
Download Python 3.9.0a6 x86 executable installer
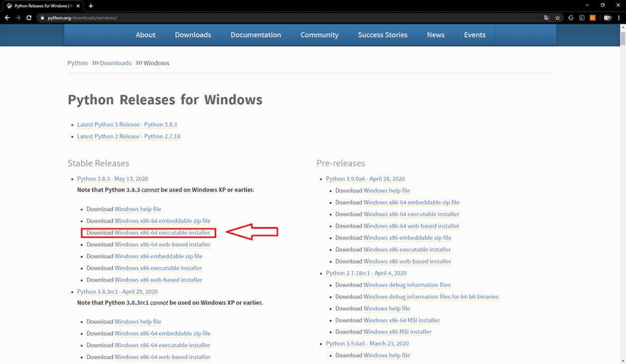(x=407, y=249)
